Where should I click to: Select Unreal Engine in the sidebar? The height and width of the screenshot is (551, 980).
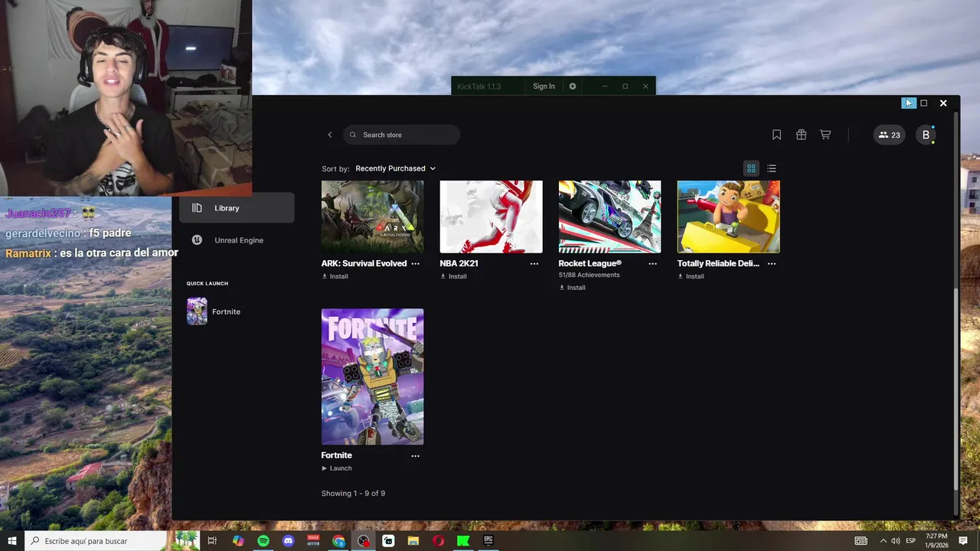click(237, 240)
